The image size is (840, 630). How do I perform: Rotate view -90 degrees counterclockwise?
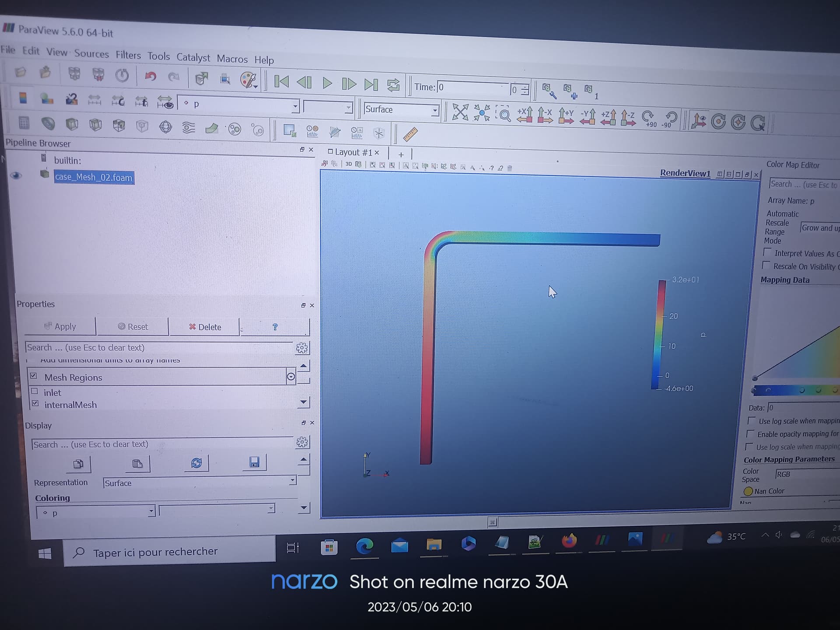pyautogui.click(x=669, y=119)
